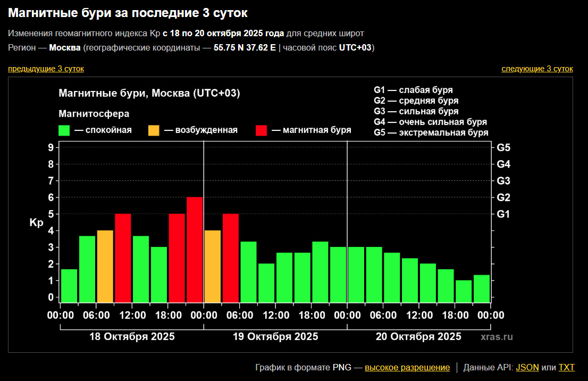Click the green 'спокойная' legend swatch
The height and width of the screenshot is (381, 588).
point(64,130)
